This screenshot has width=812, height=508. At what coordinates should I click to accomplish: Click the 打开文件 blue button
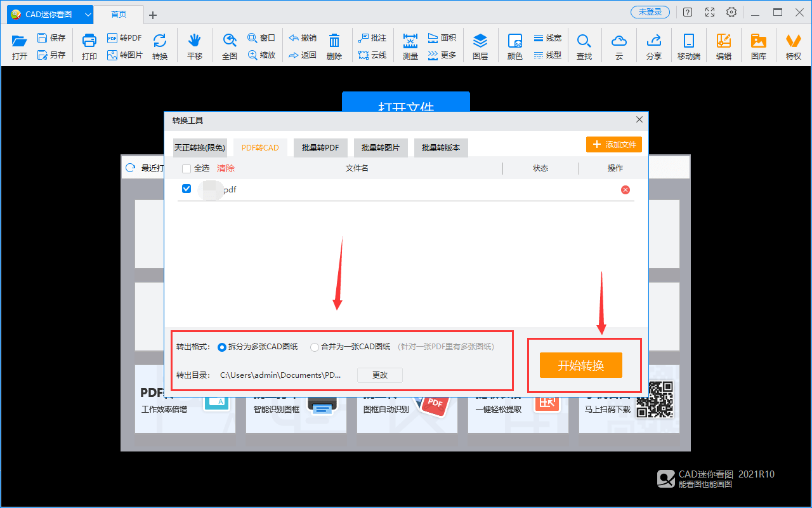click(406, 102)
